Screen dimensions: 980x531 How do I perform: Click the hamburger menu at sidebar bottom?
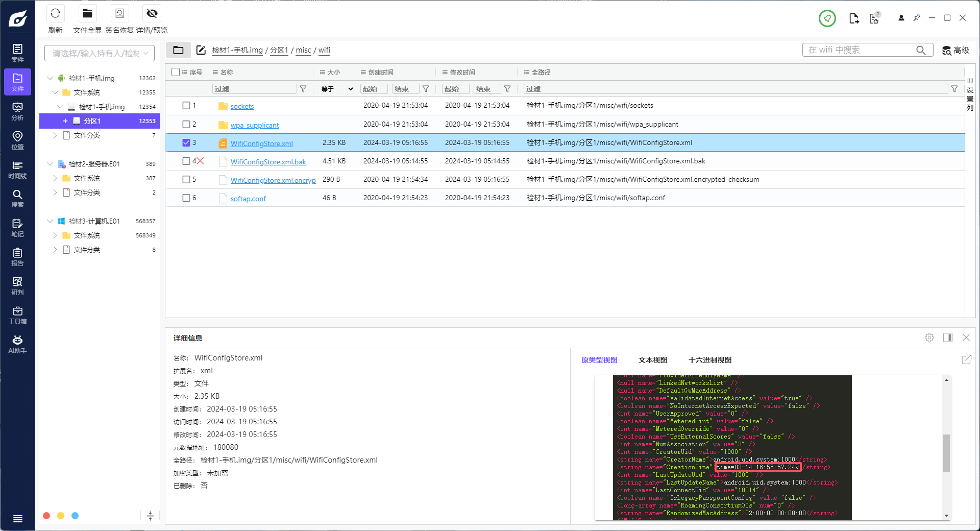click(x=17, y=519)
